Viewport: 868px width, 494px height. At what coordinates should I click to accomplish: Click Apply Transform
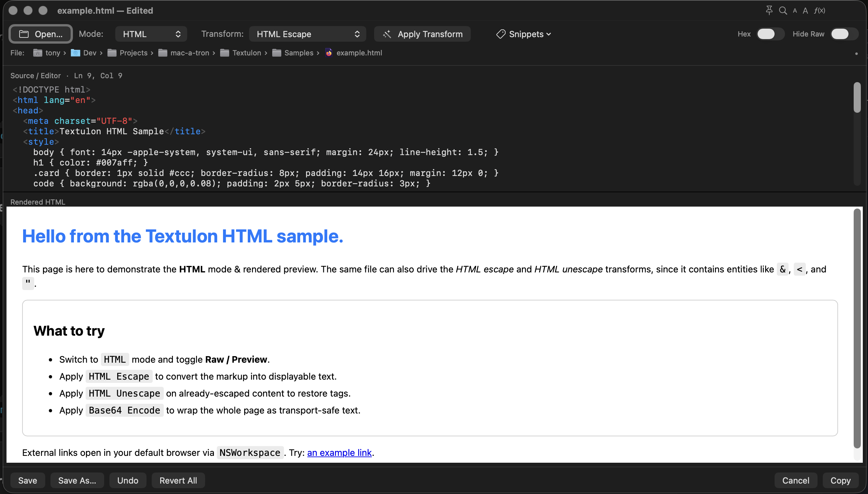point(422,34)
